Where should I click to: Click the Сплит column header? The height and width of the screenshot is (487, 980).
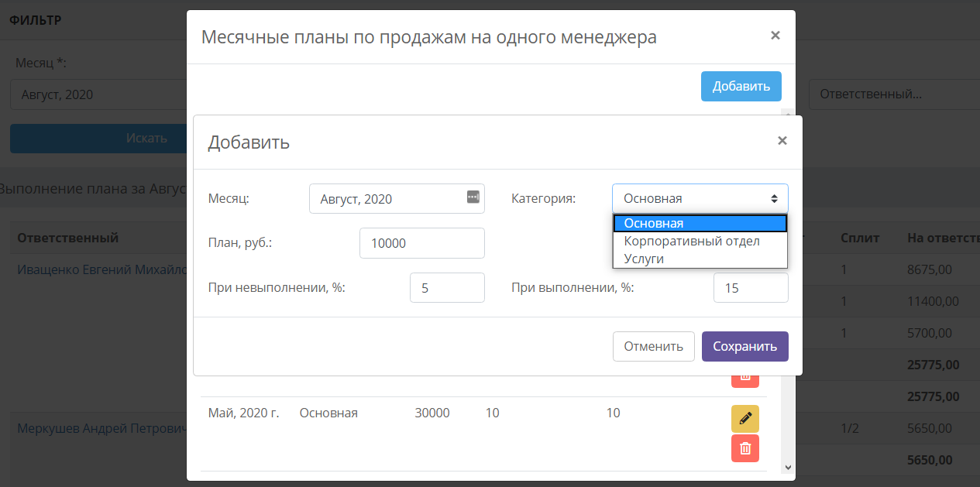[860, 238]
